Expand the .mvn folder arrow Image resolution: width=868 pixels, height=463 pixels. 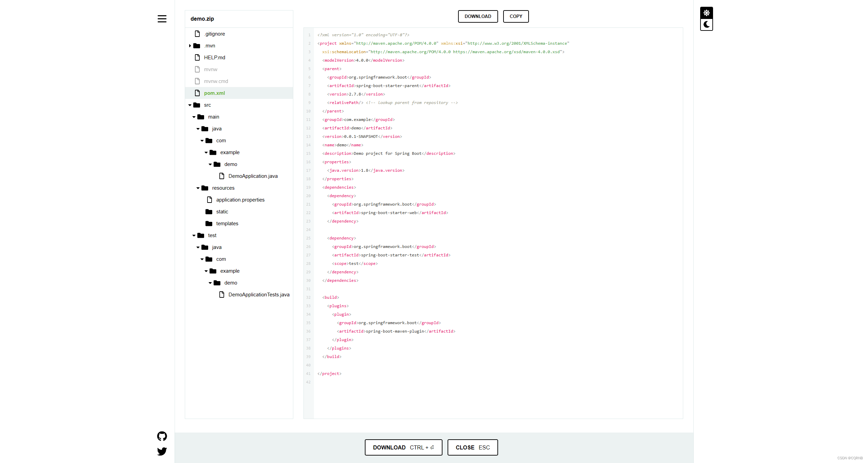click(190, 46)
